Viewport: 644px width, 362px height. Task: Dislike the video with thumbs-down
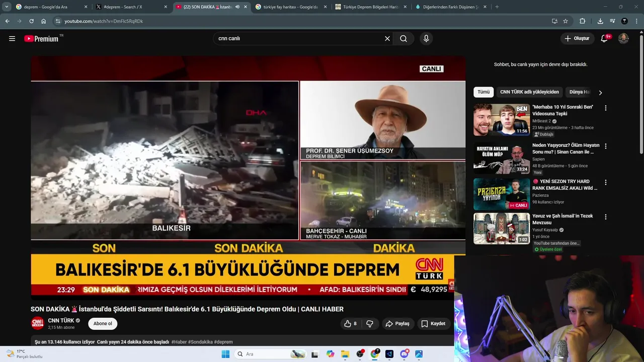[x=370, y=324]
